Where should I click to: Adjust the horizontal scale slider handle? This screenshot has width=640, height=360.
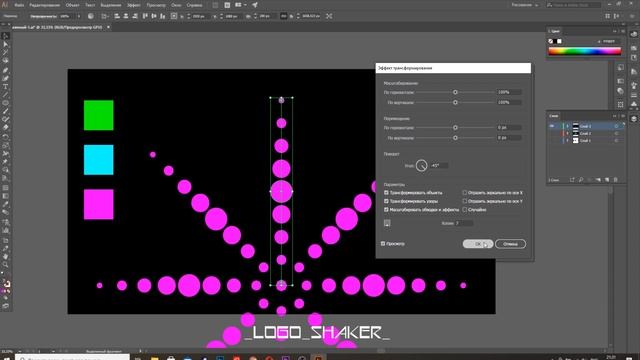click(455, 92)
